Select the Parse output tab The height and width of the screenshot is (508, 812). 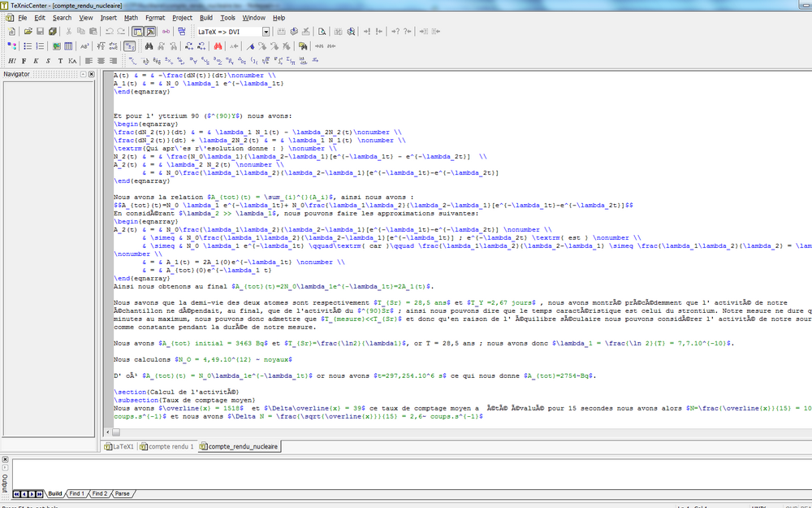[122, 493]
